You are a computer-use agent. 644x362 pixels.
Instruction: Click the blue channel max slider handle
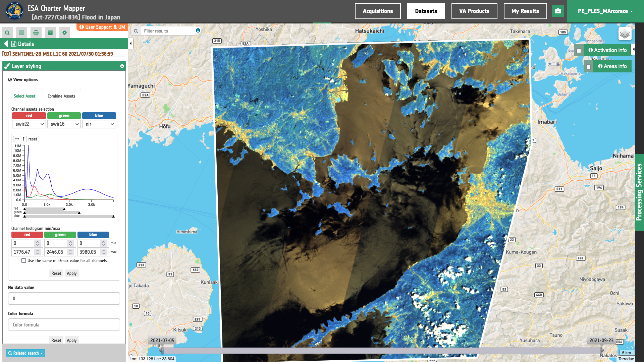coord(113,217)
